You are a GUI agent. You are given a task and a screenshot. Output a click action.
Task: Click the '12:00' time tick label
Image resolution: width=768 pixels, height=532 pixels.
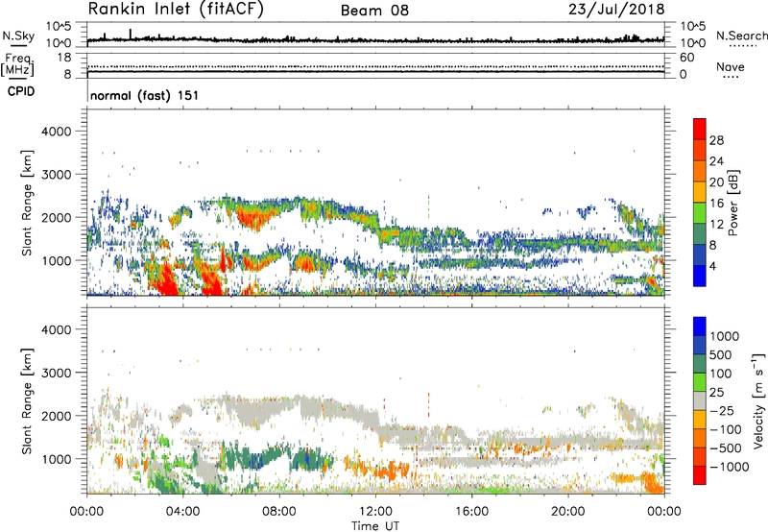pyautogui.click(x=375, y=512)
